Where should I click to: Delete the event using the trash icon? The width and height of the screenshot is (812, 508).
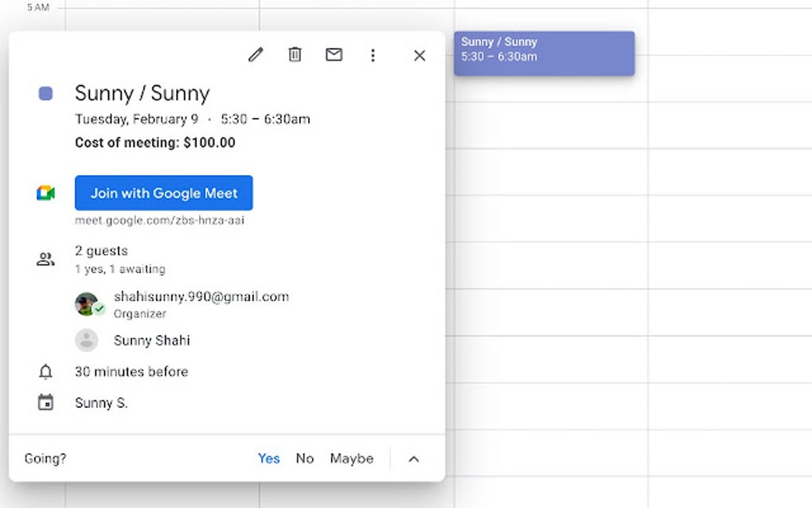pyautogui.click(x=295, y=55)
